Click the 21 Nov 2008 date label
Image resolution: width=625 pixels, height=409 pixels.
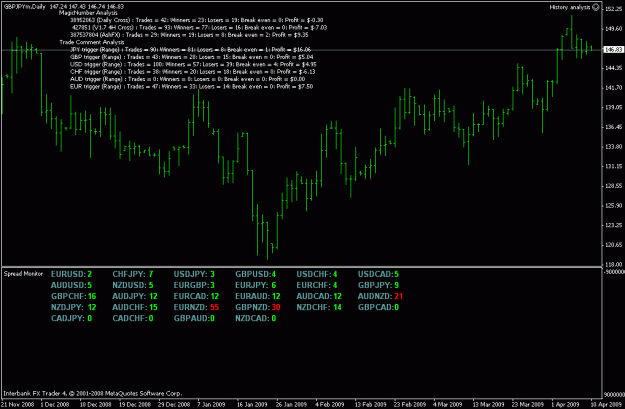[x=18, y=404]
